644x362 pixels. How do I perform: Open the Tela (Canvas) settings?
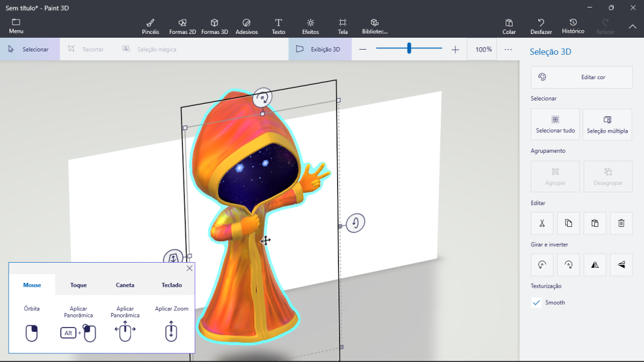pos(342,25)
